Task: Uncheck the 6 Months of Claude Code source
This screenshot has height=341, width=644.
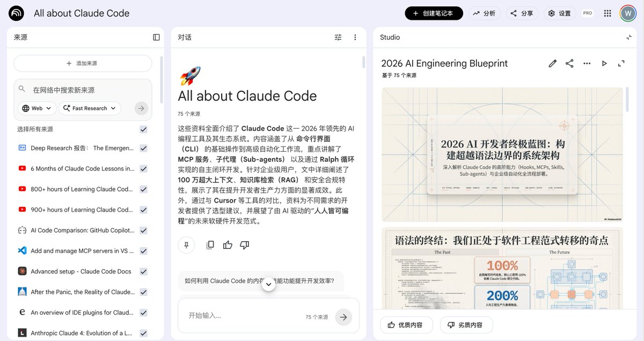Action: pyautogui.click(x=143, y=168)
